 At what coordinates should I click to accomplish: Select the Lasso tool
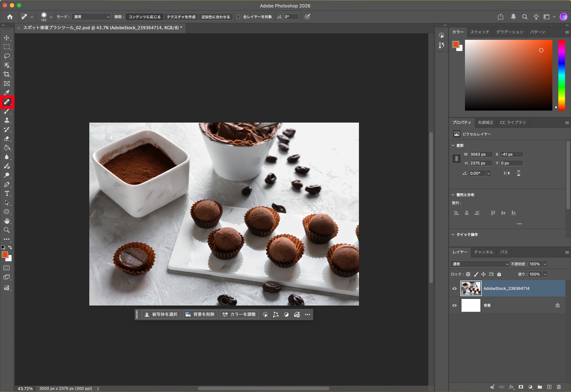(7, 56)
